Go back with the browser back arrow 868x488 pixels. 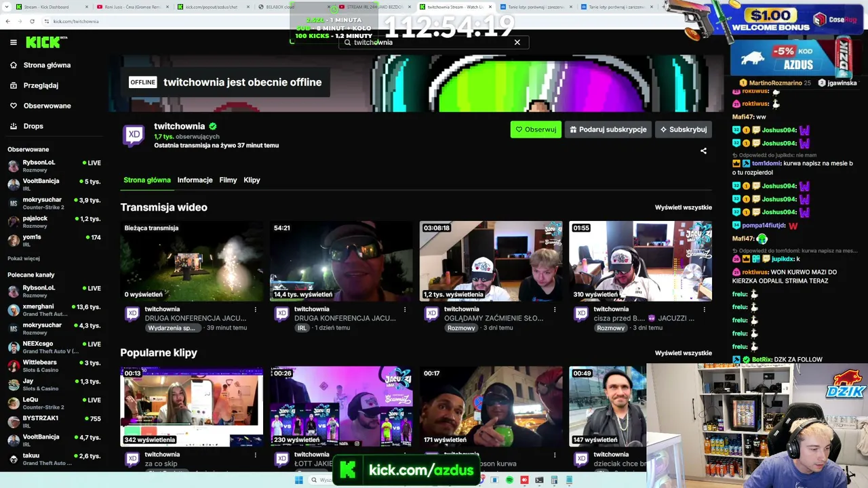pyautogui.click(x=7, y=21)
